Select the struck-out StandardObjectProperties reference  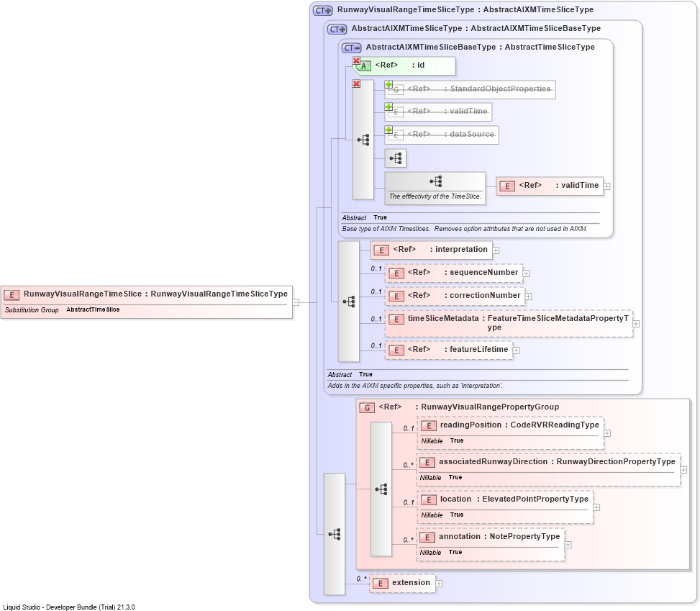(470, 89)
